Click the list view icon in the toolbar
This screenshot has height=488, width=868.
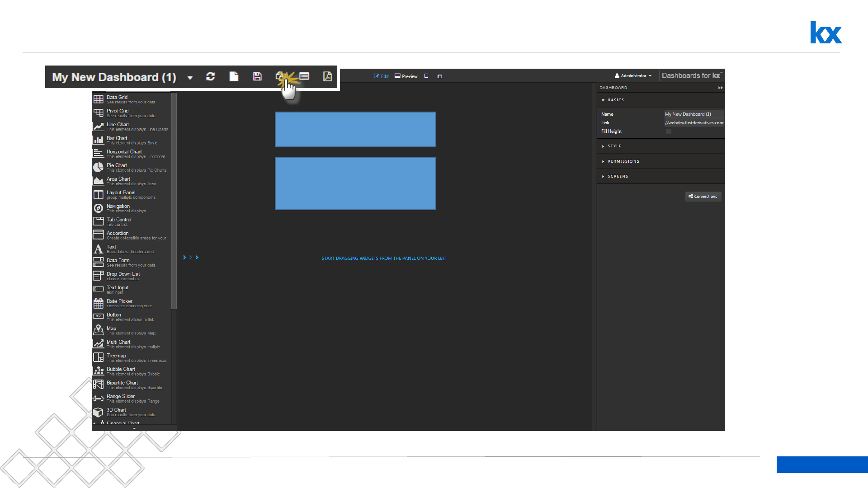304,77
